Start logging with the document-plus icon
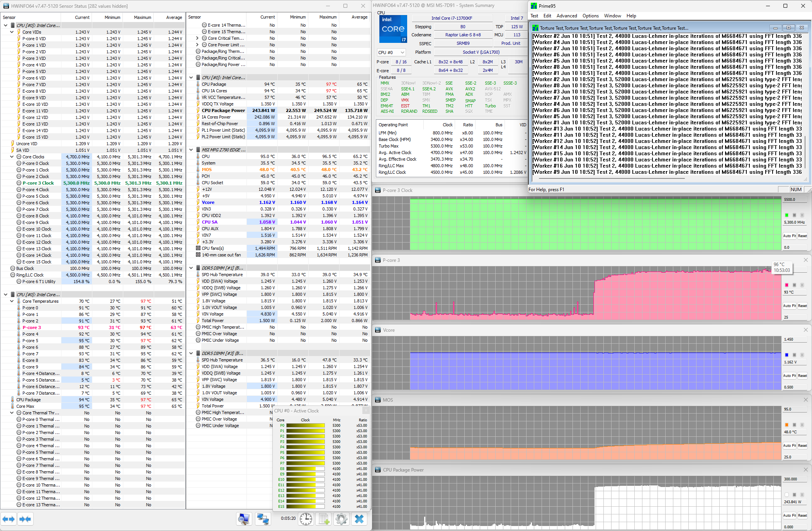 click(x=324, y=519)
